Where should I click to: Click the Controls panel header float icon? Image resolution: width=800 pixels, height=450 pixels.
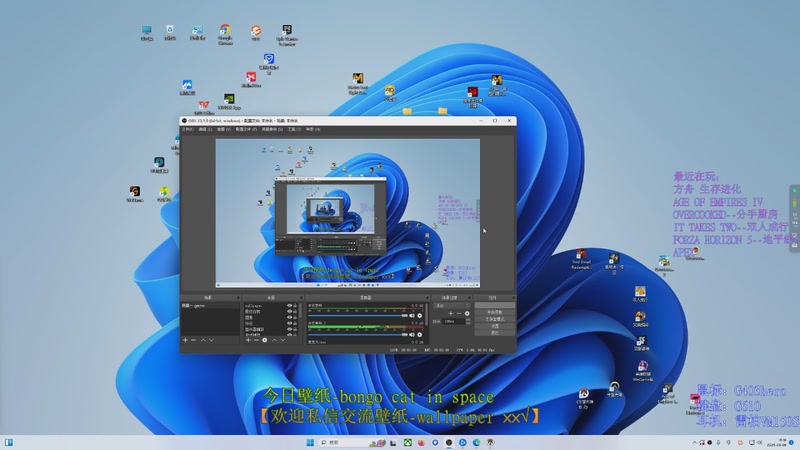[x=514, y=297]
